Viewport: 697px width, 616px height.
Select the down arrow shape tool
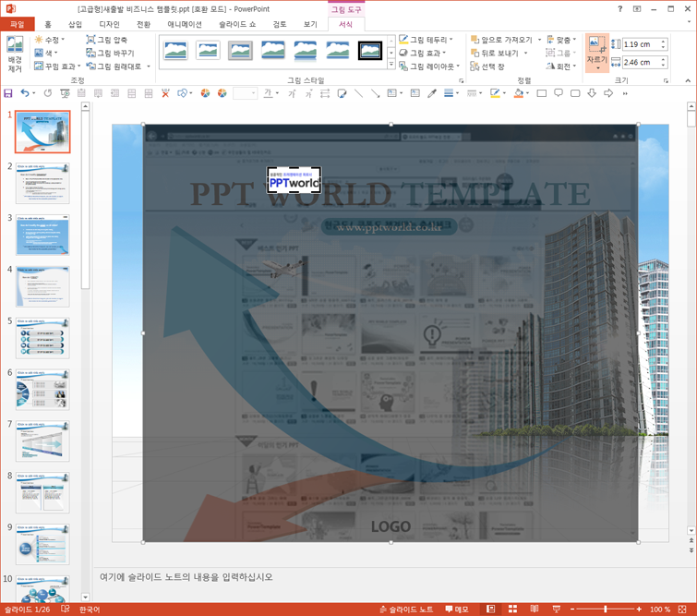(x=592, y=93)
